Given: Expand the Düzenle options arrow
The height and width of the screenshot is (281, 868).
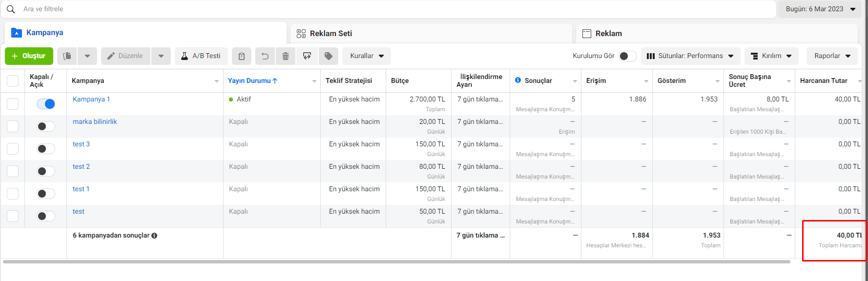Looking at the screenshot, I should (161, 56).
